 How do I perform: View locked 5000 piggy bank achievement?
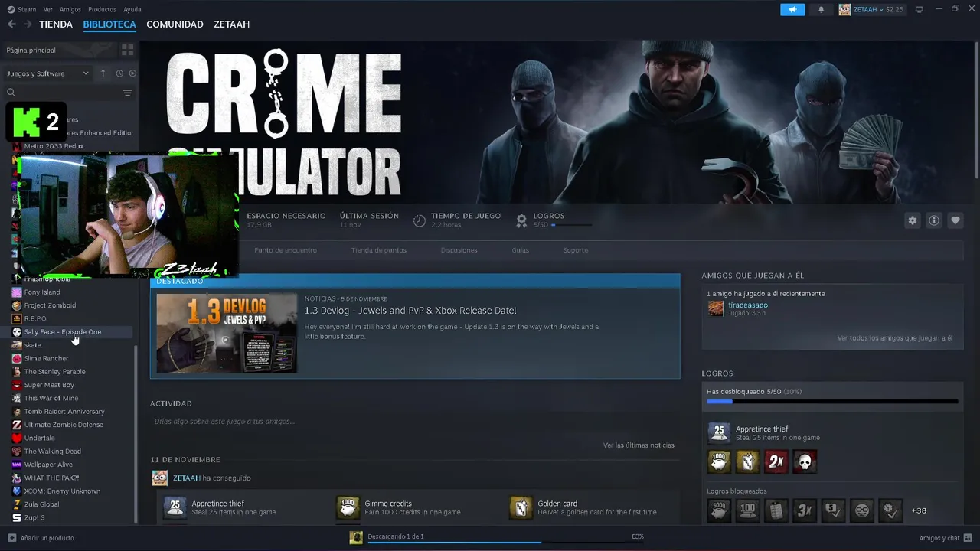719,510
